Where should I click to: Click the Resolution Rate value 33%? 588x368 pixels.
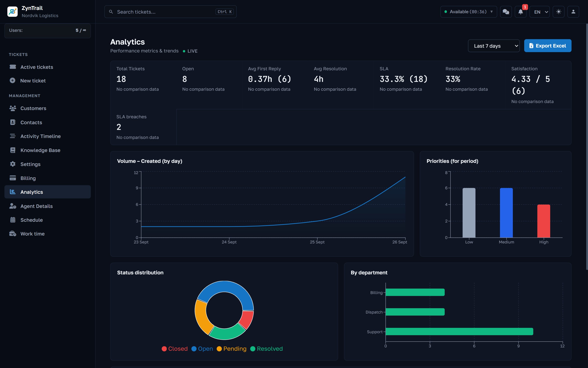[x=453, y=79]
